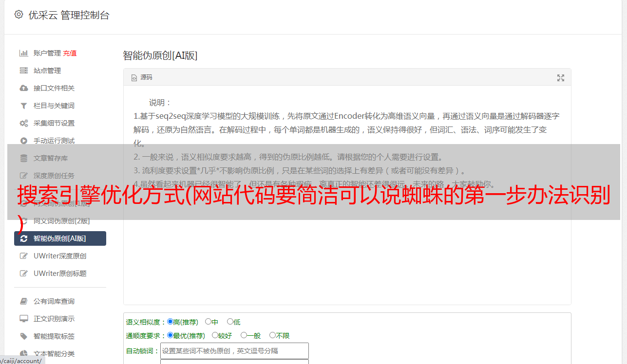Viewport: 627px width, 364px height.
Task: Click the pie chart icon for 文本智能分类
Action: point(23,354)
